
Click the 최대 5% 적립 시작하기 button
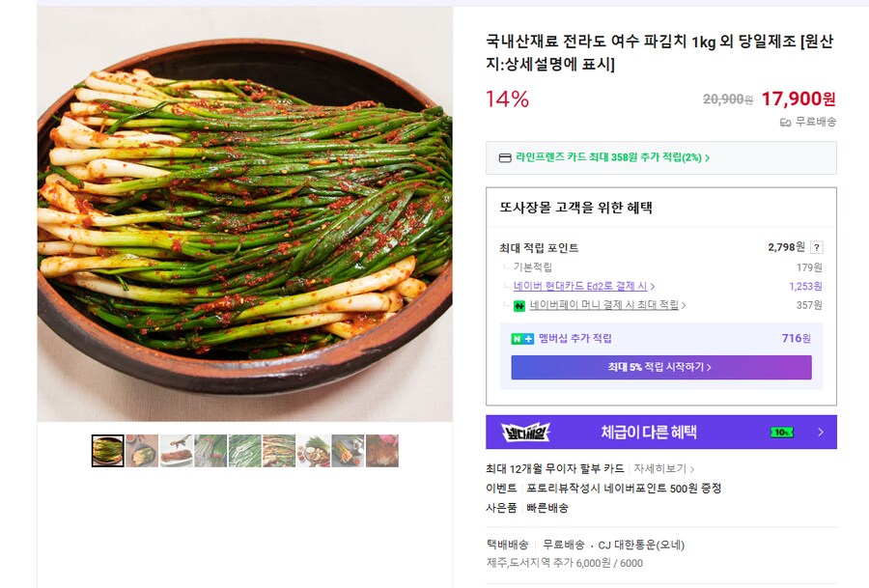tap(661, 367)
